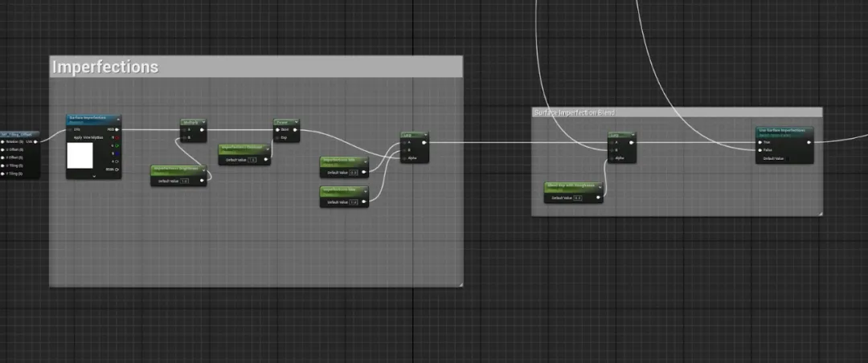868x363 pixels.
Task: Click the U Offset (S) input pin
Action: pos(2,149)
